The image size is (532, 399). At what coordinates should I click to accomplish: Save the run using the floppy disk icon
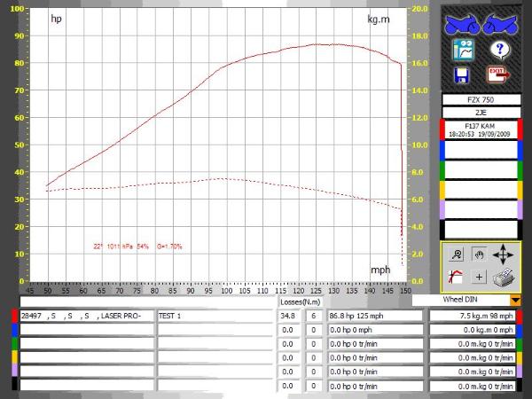[x=462, y=76]
